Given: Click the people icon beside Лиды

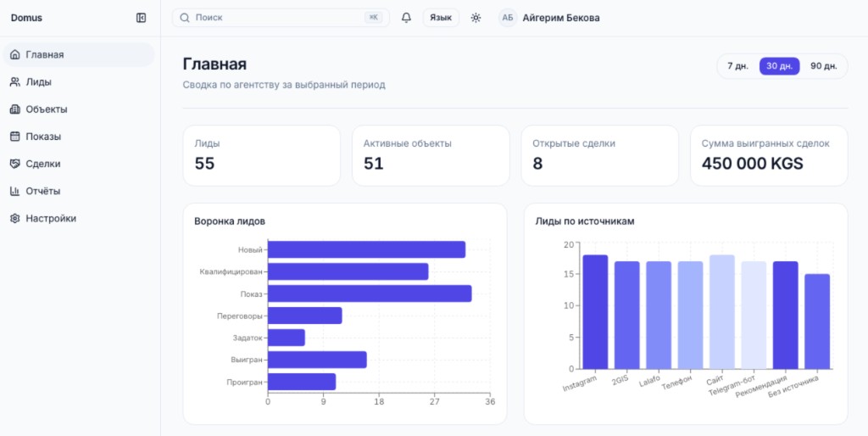Looking at the screenshot, I should pos(15,82).
